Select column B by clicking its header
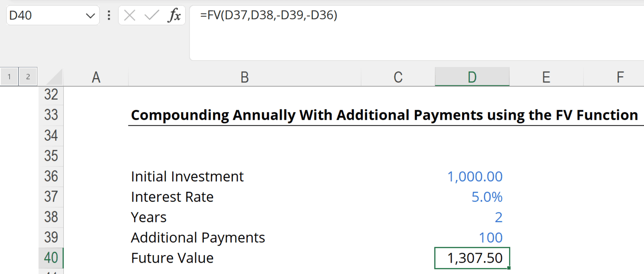Image resolution: width=644 pixels, height=274 pixels. tap(244, 77)
